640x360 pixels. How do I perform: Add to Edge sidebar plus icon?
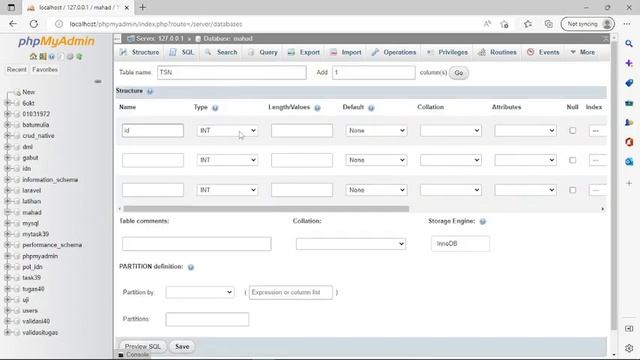[x=629, y=183]
